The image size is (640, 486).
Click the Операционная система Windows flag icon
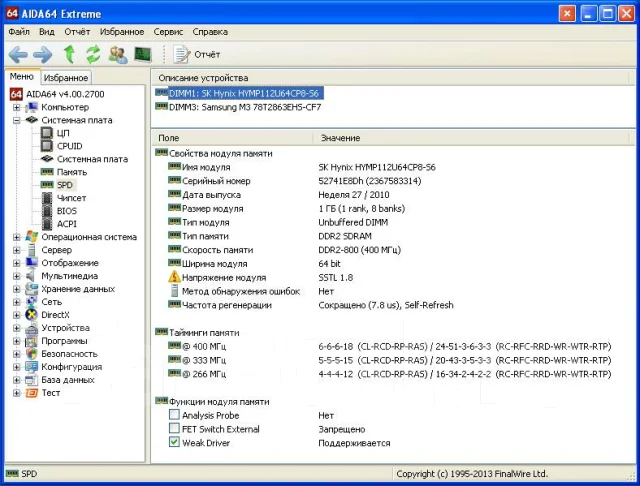tap(31, 237)
